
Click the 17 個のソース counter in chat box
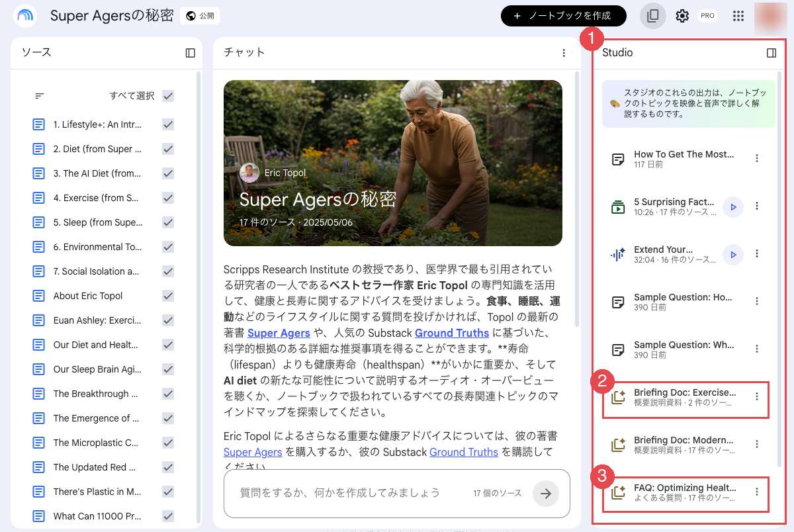(498, 493)
